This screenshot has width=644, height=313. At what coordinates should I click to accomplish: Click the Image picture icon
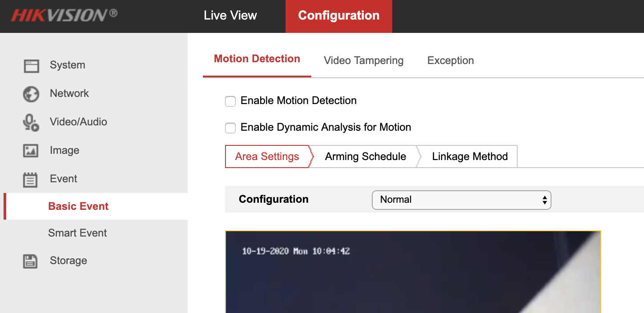click(x=31, y=150)
